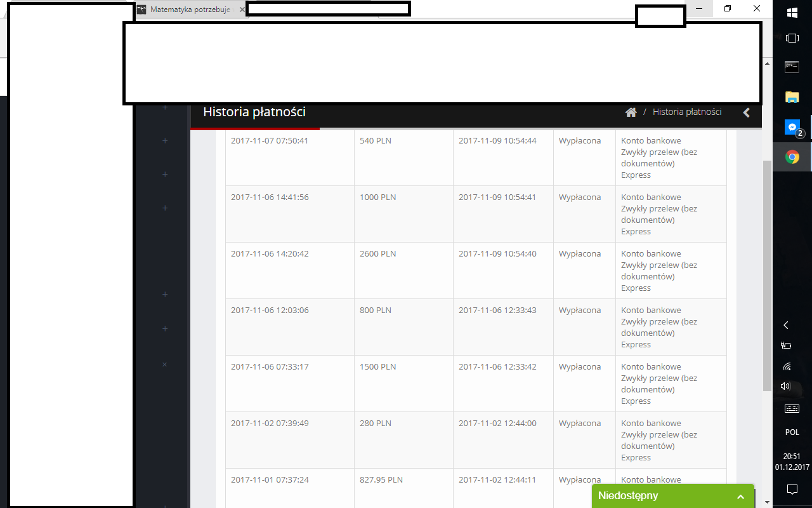Open File Explorer from the taskbar
This screenshot has width=812, height=508.
792,97
